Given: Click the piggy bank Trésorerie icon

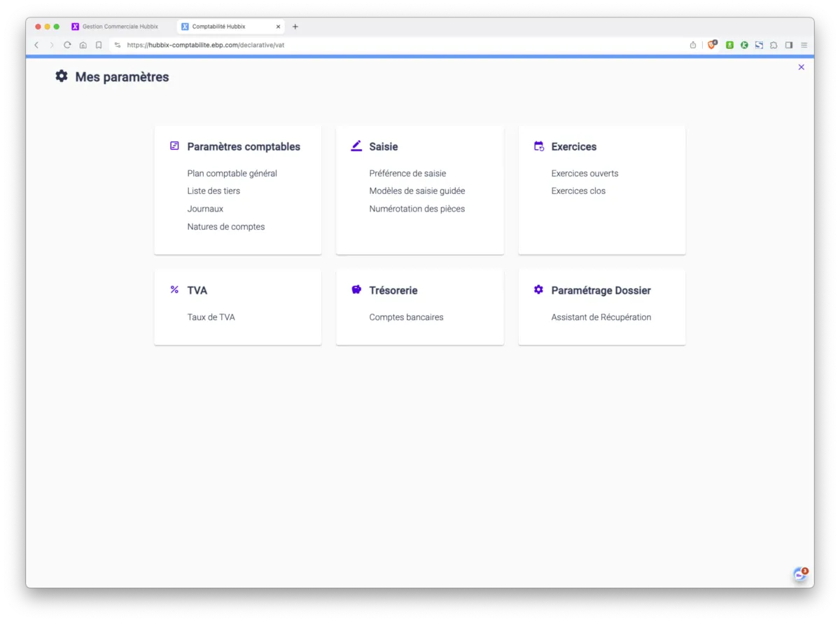Looking at the screenshot, I should click(x=356, y=289).
